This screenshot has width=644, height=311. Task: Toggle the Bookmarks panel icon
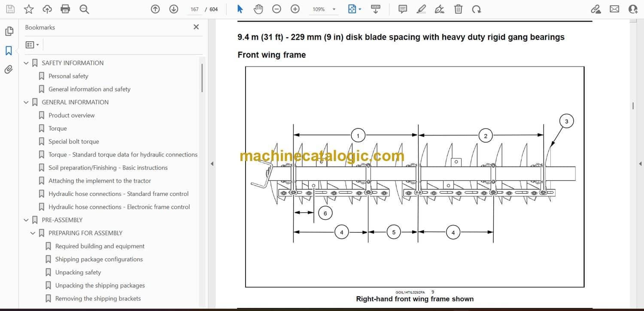click(x=9, y=51)
